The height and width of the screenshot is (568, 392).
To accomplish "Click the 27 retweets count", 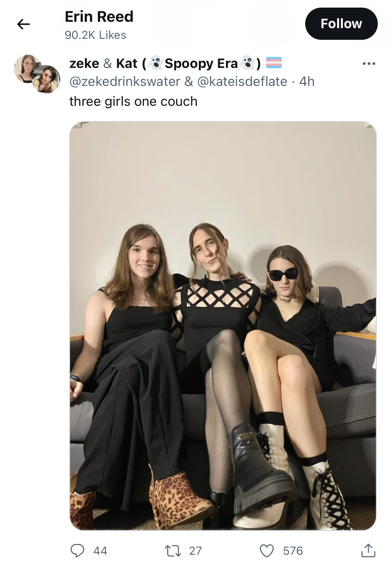I will [195, 551].
